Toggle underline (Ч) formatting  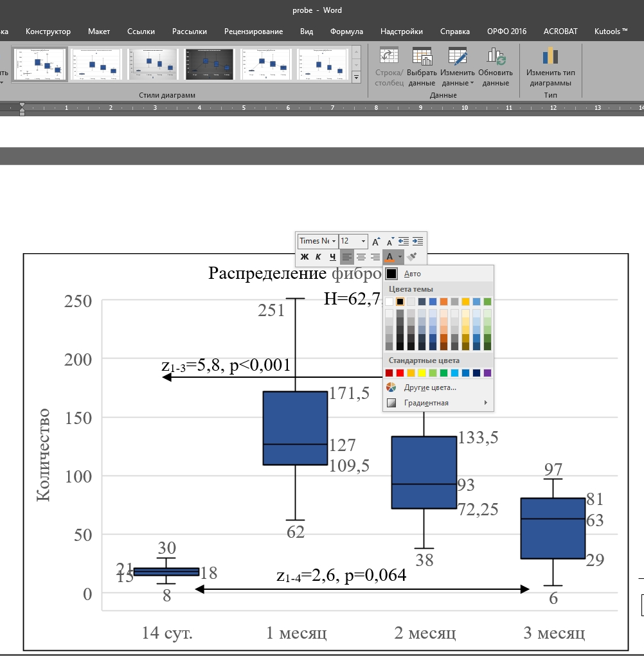tap(332, 257)
